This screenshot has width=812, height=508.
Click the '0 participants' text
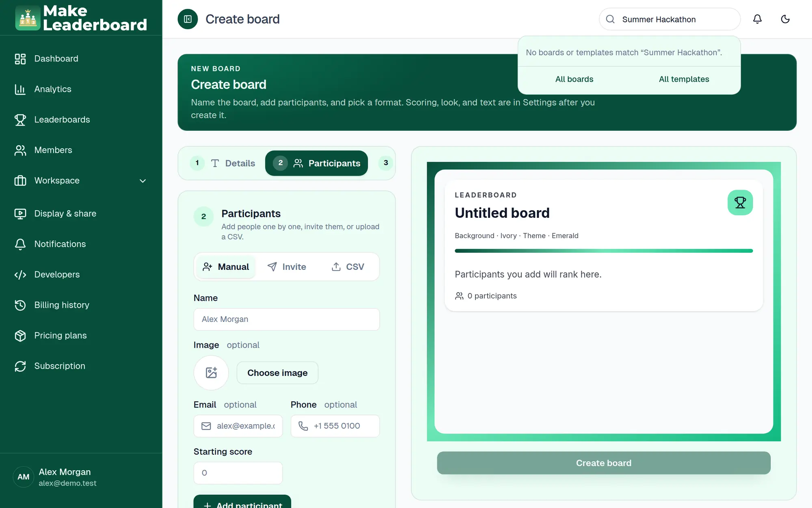pos(492,296)
